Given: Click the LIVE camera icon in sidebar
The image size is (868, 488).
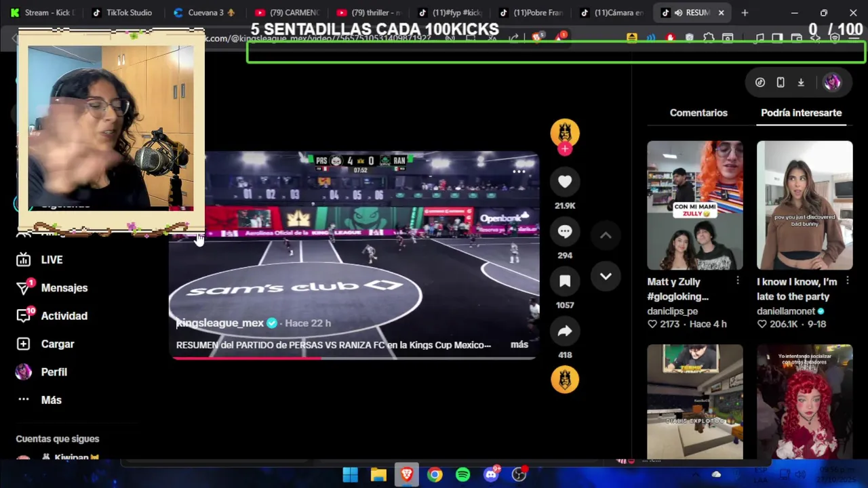Looking at the screenshot, I should pos(23,260).
